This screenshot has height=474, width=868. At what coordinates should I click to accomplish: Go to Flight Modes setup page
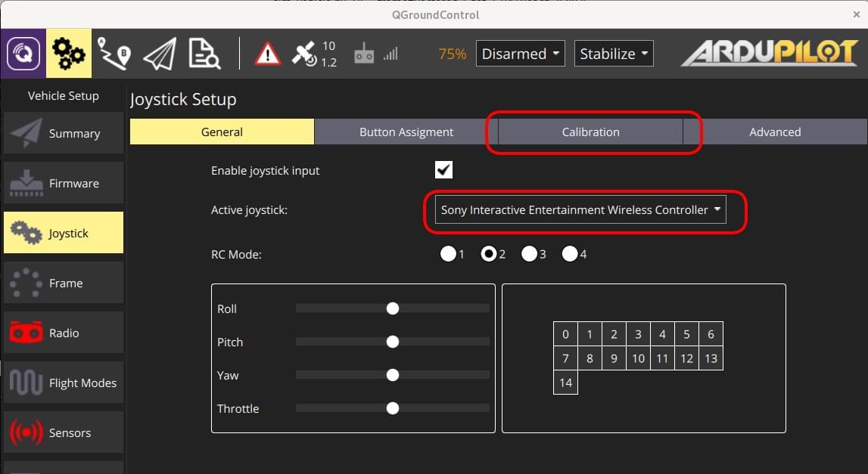click(x=64, y=383)
